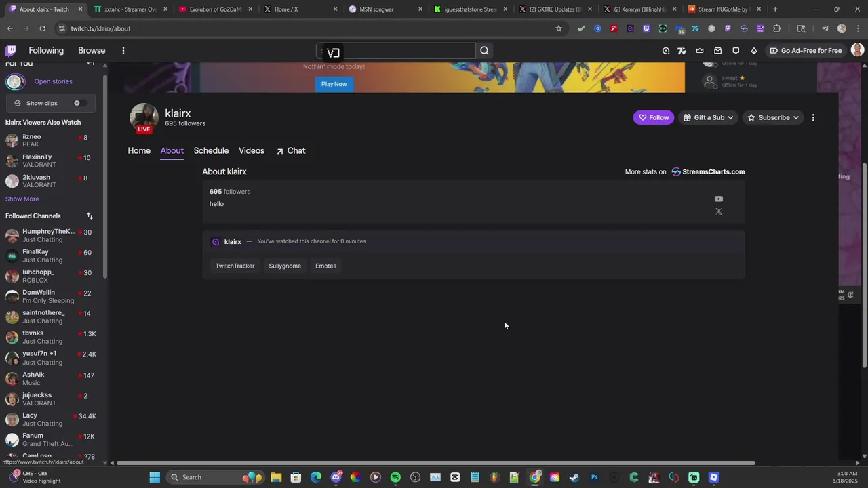Sort Followed Channels list

90,216
